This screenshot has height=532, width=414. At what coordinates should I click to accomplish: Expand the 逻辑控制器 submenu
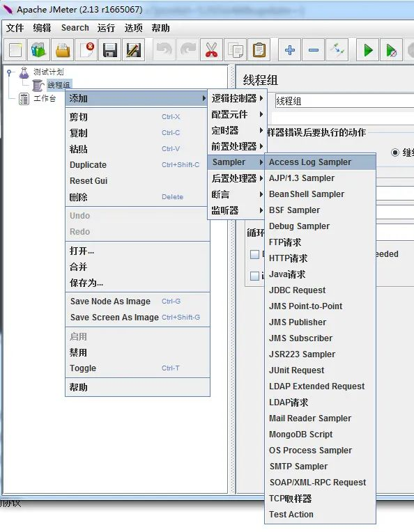pyautogui.click(x=237, y=98)
